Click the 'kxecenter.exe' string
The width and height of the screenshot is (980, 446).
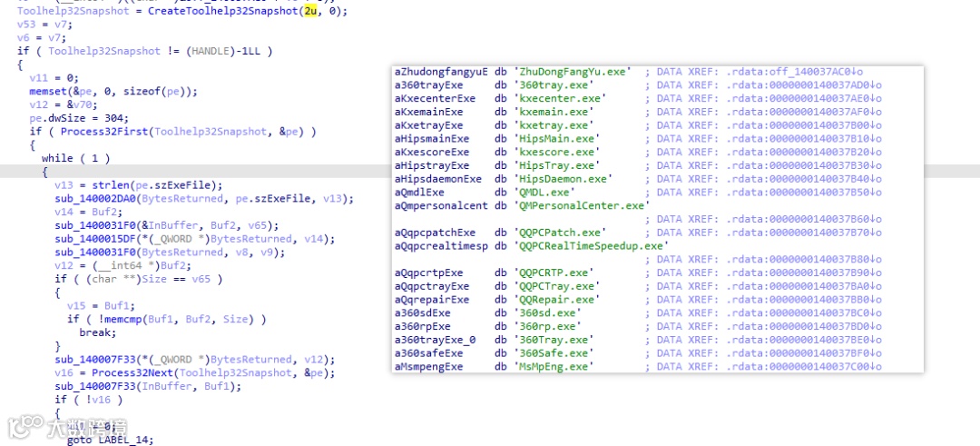tap(559, 99)
